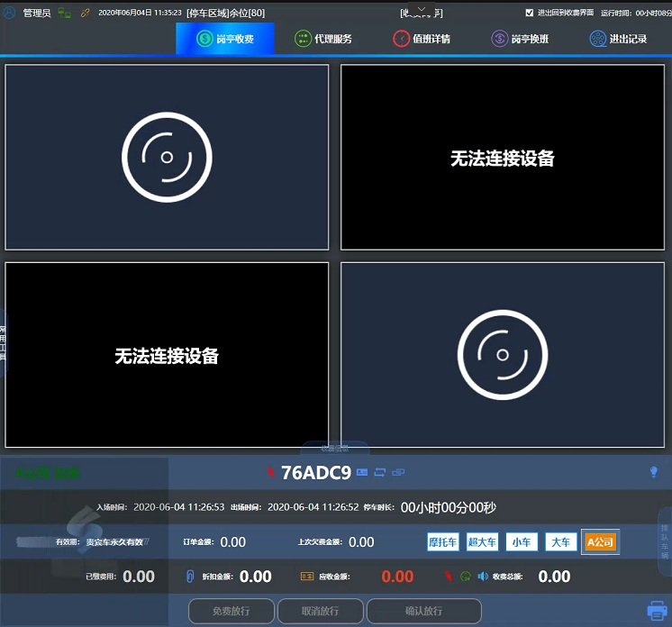Select the 大车 vehicle type

[561, 542]
